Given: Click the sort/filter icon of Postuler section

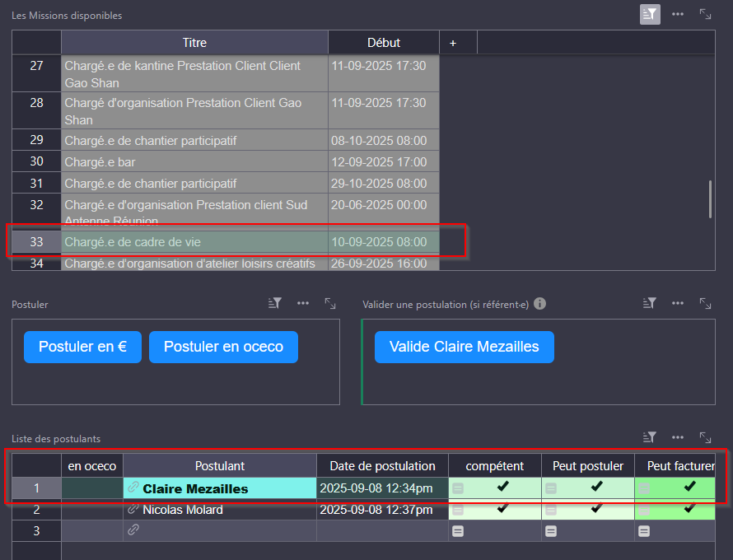Looking at the screenshot, I should 275,304.
